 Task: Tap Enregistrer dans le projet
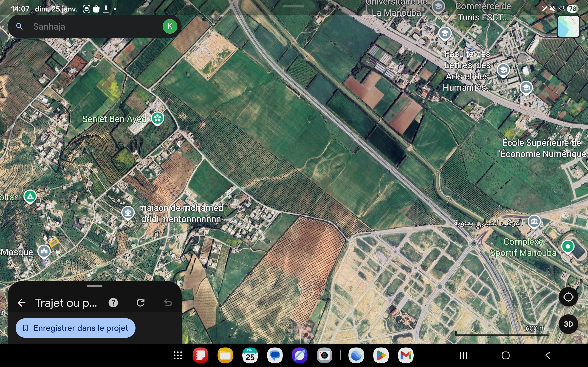[75, 328]
